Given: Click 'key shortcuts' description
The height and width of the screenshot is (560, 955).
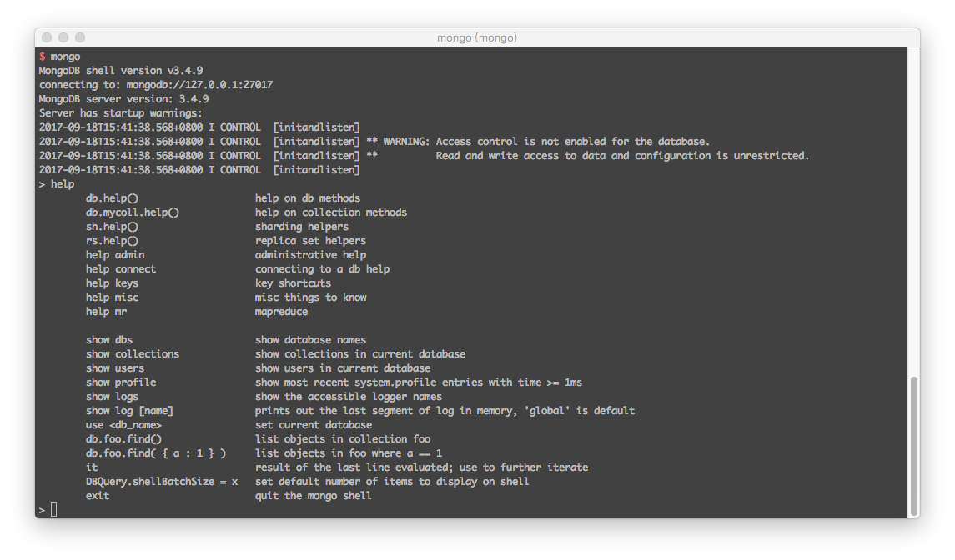Looking at the screenshot, I should coord(293,283).
